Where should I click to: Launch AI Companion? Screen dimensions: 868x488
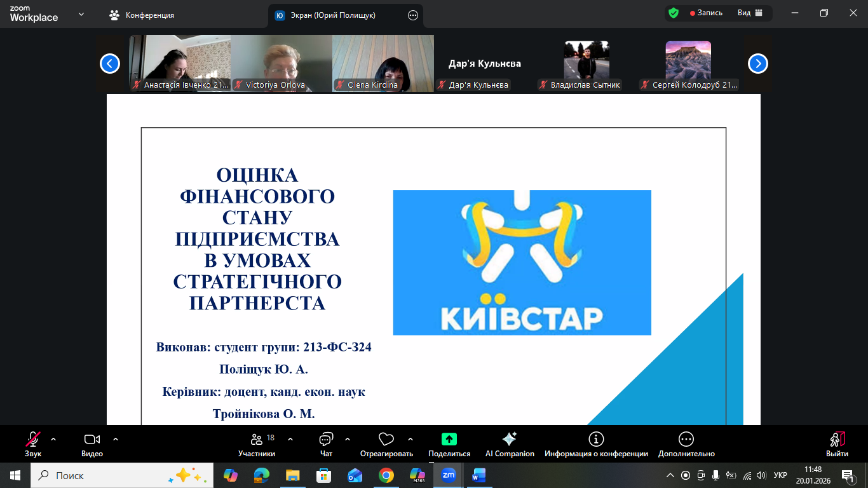pos(509,439)
